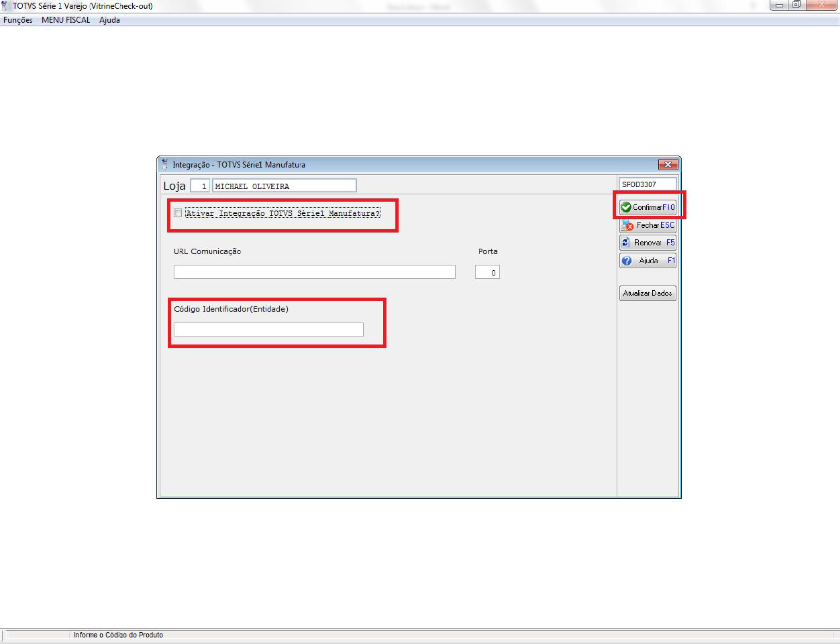Viewport: 840px width, 644px height.
Task: Focus the Código Identificador(Entidade) field
Action: (269, 330)
